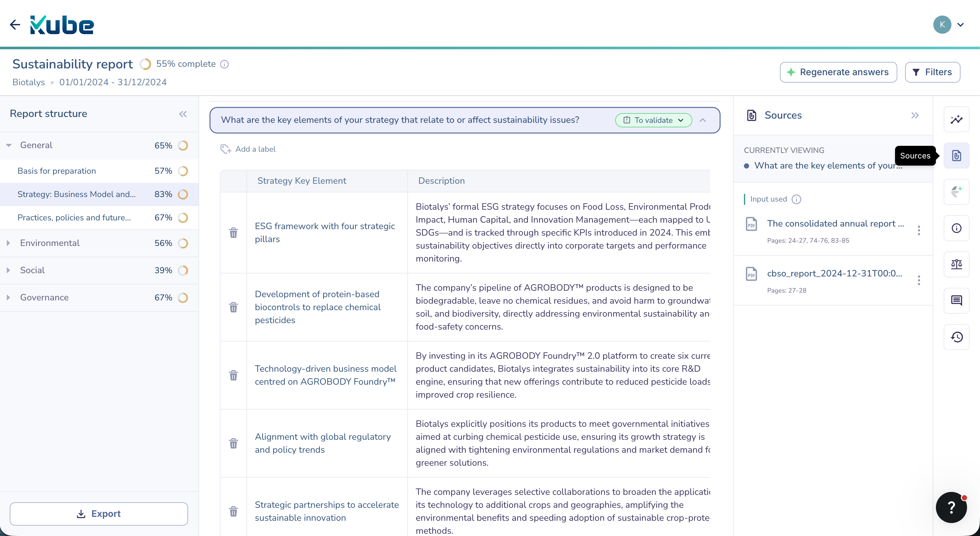980x536 pixels.
Task: Open the To validate status dropdown
Action: [653, 120]
